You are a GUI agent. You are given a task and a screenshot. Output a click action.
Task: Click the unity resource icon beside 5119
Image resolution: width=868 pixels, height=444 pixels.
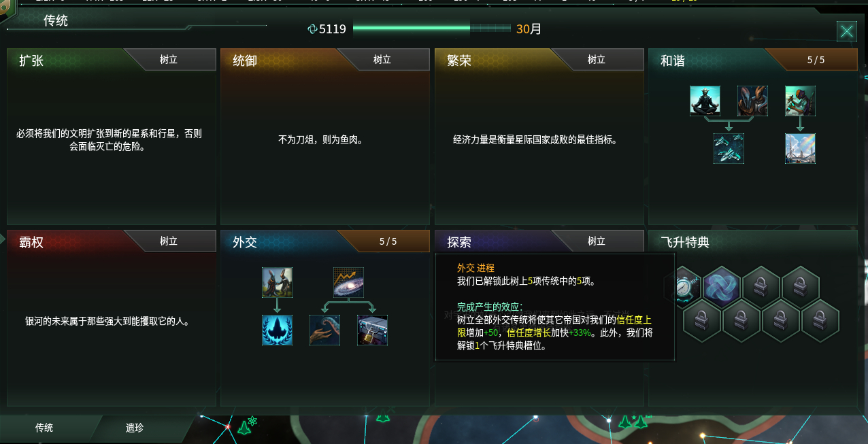(313, 29)
